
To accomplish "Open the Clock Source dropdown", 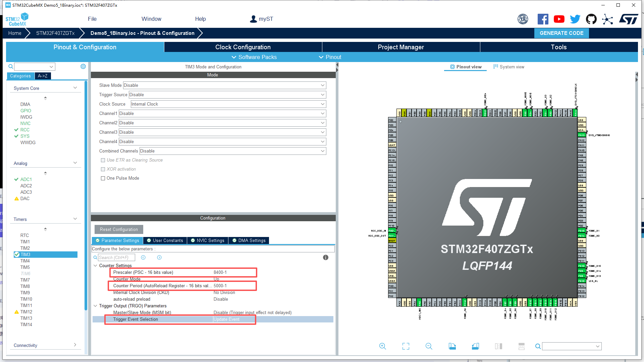I will [228, 104].
